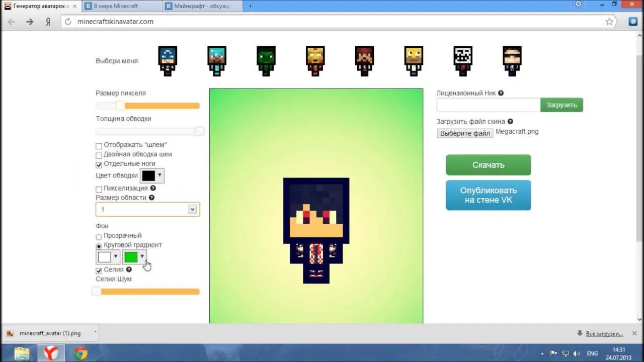Open the green gradient color dropdown arrow

pyautogui.click(x=142, y=257)
